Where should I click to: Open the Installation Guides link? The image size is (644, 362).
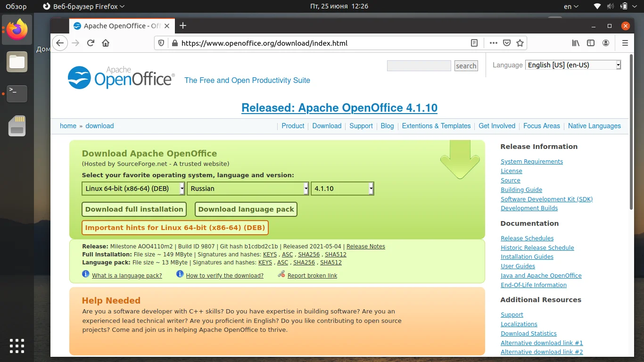[527, 257]
